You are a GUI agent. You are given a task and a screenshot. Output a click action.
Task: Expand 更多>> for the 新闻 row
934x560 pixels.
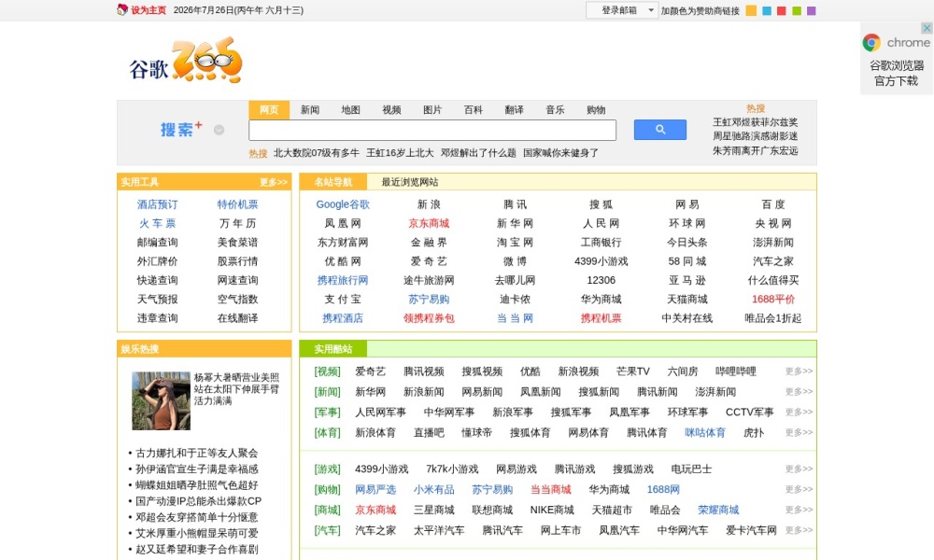pos(799,392)
